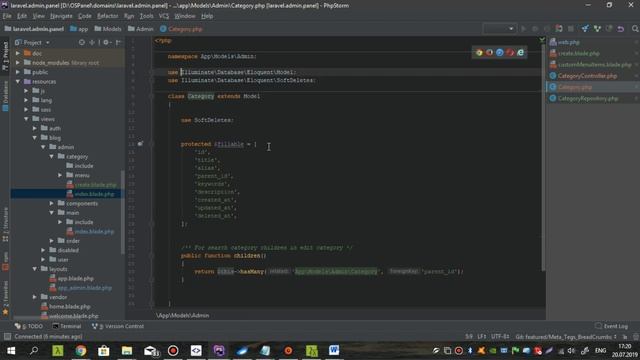Click the Windows Start button

click(x=11, y=350)
